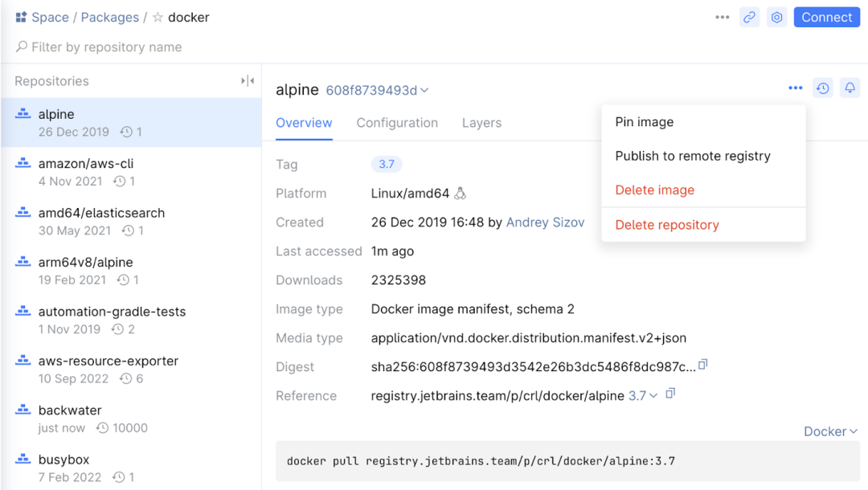The image size is (868, 490).
Task: Choose Delete repository menu entry
Action: [x=703, y=225]
